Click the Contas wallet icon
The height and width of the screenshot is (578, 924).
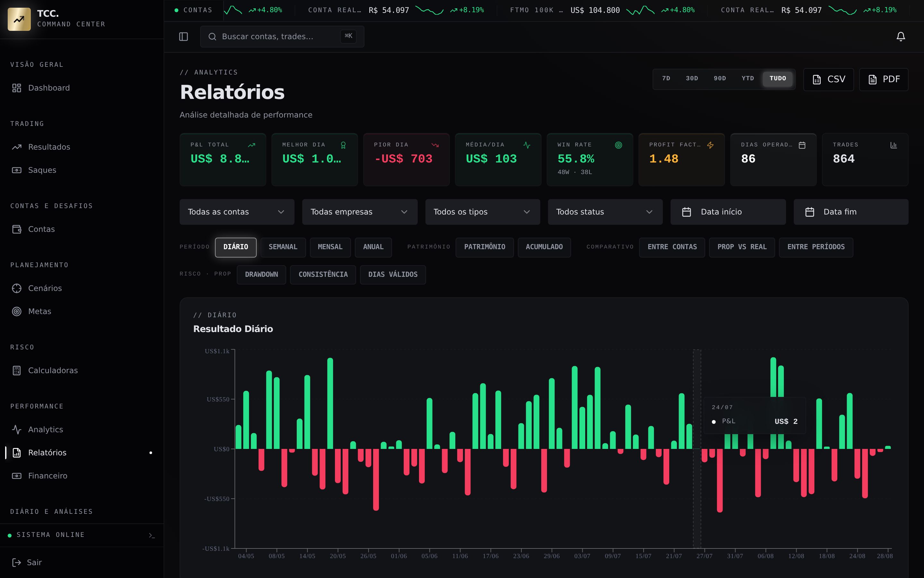(16, 229)
